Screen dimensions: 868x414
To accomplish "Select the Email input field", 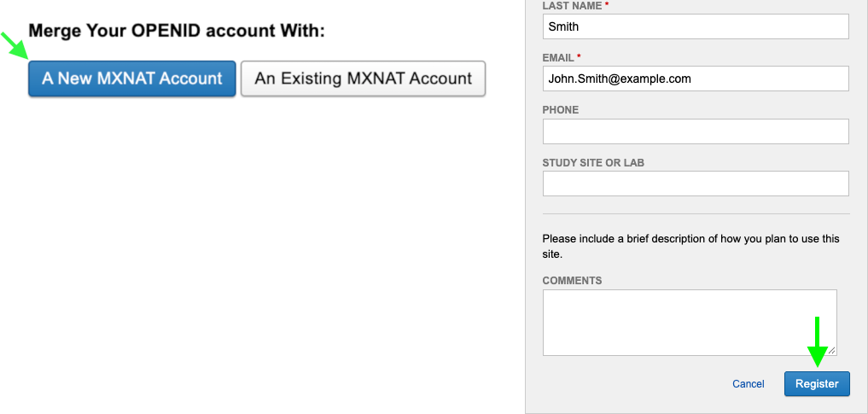I will (x=696, y=79).
